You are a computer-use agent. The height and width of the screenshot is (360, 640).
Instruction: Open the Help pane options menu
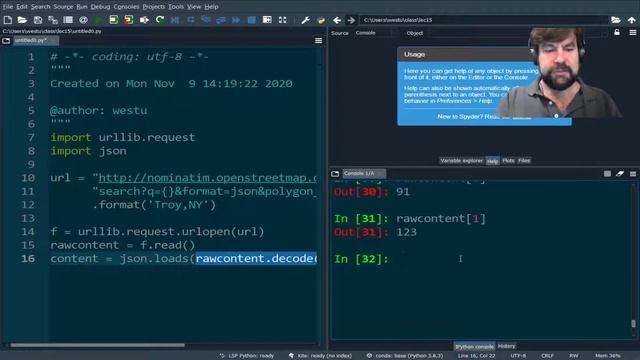632,32
